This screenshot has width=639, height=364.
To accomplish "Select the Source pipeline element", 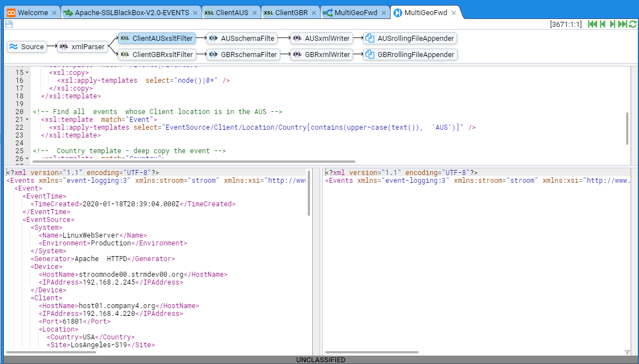I will (x=27, y=47).
